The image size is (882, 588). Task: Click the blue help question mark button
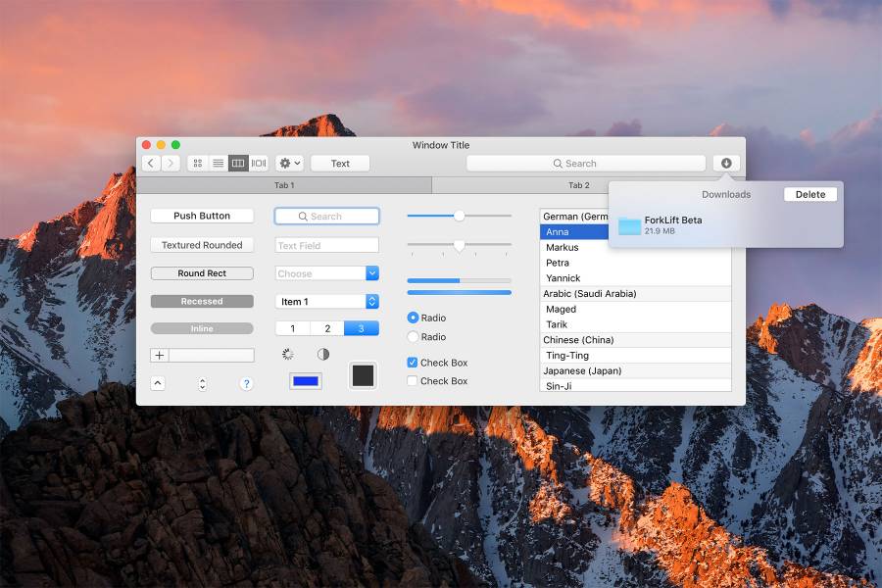click(x=246, y=383)
